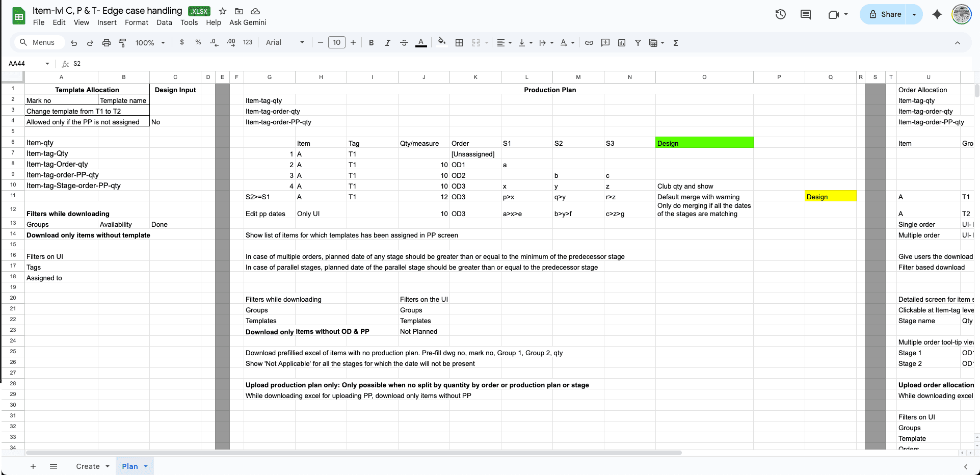Print the spreadsheet with the printer icon
The image size is (980, 475).
pyautogui.click(x=107, y=43)
